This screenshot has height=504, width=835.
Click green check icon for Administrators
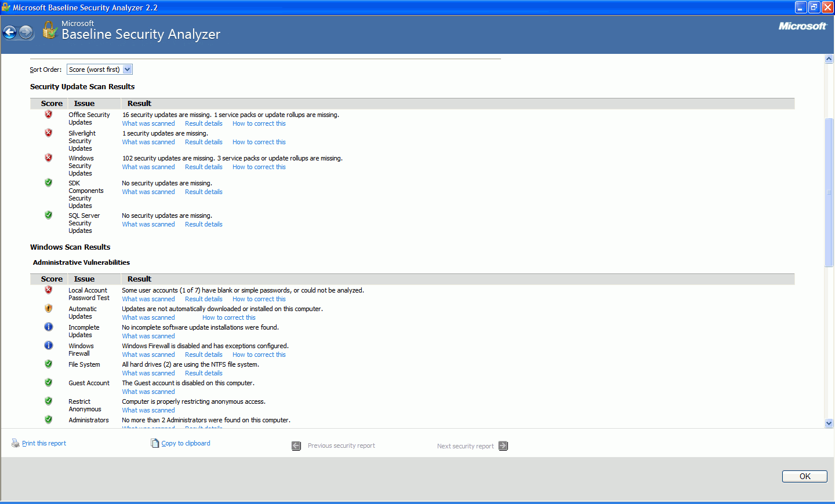click(x=49, y=419)
